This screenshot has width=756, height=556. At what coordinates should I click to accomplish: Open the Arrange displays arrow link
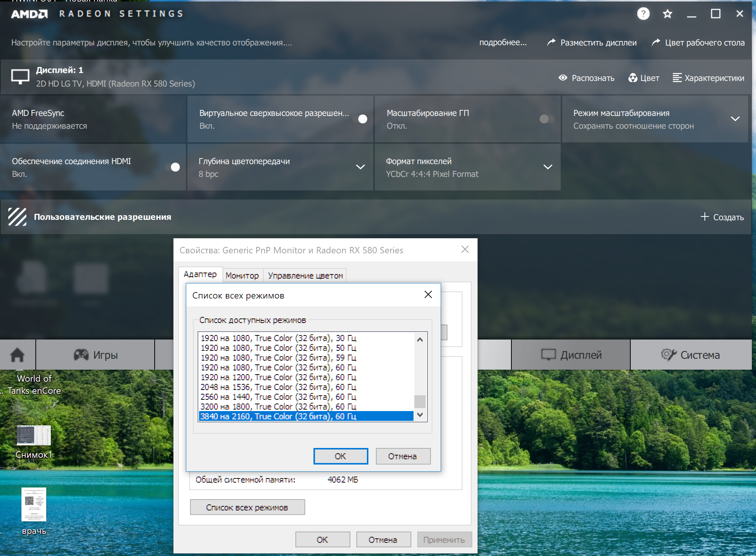point(551,43)
